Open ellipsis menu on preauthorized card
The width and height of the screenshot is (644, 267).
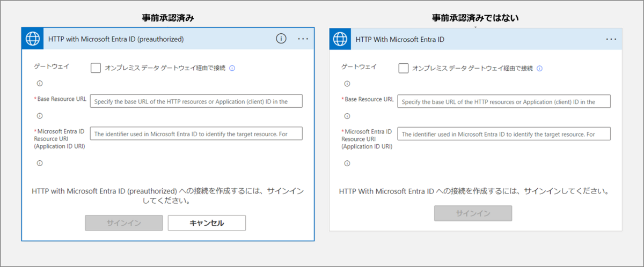coord(303,39)
